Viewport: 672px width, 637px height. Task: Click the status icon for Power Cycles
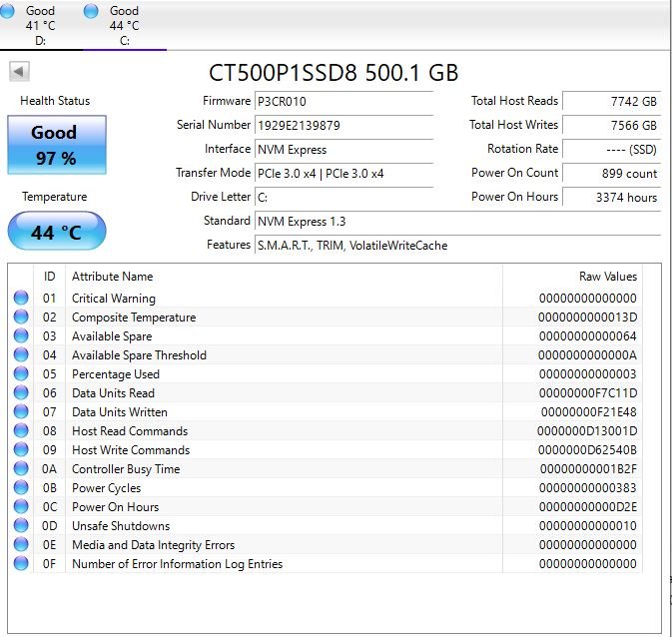tap(21, 488)
